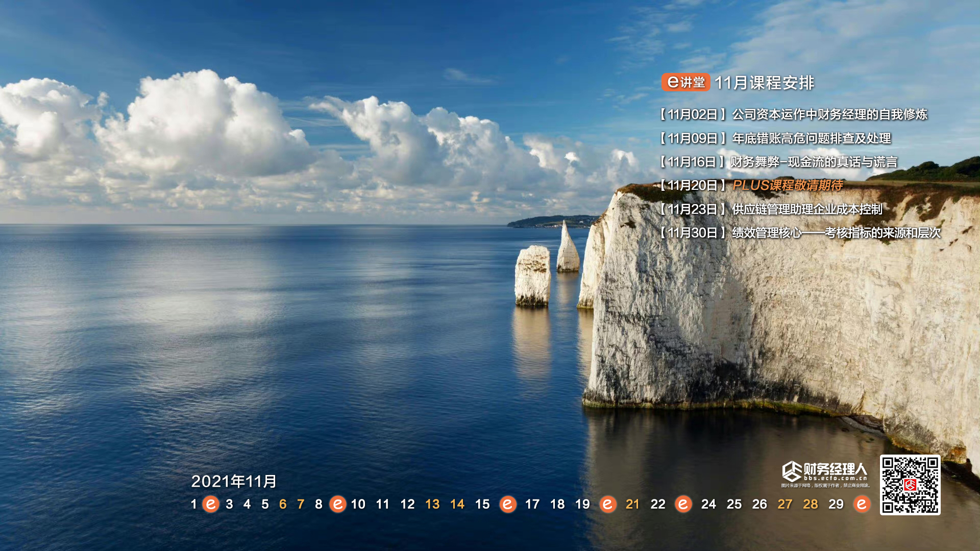Click calendar date 10

click(358, 504)
